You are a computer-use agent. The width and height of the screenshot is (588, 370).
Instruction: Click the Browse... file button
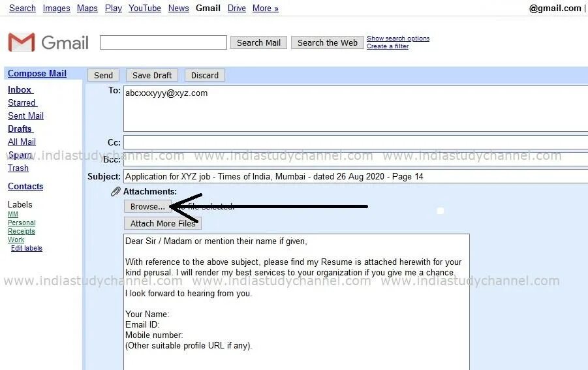coord(147,207)
